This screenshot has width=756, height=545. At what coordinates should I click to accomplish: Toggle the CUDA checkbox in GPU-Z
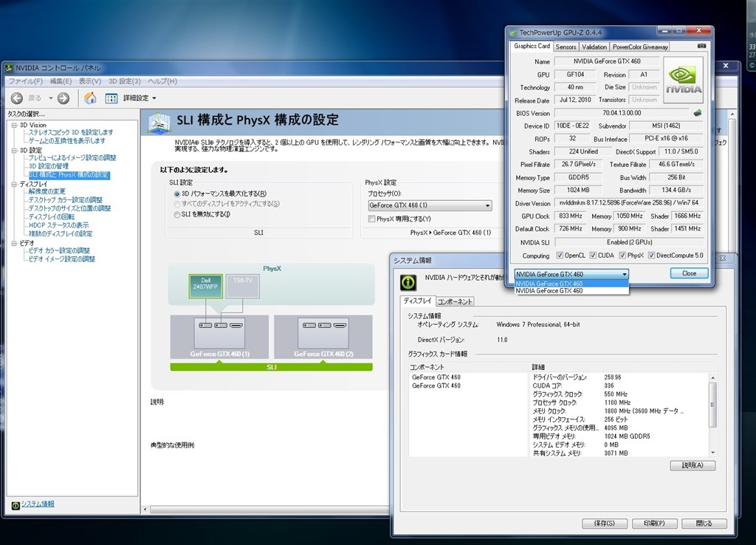[593, 255]
